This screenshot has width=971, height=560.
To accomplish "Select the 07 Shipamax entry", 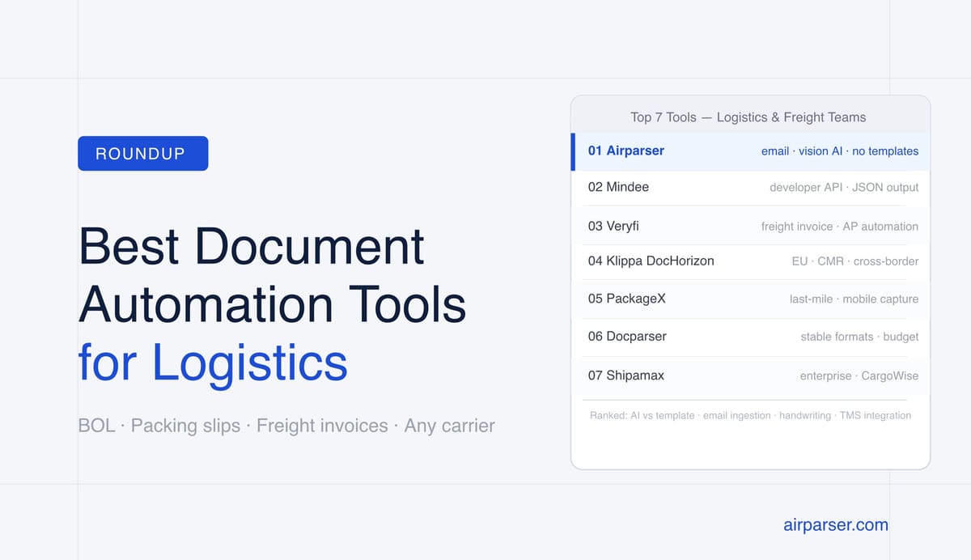I will click(x=626, y=375).
